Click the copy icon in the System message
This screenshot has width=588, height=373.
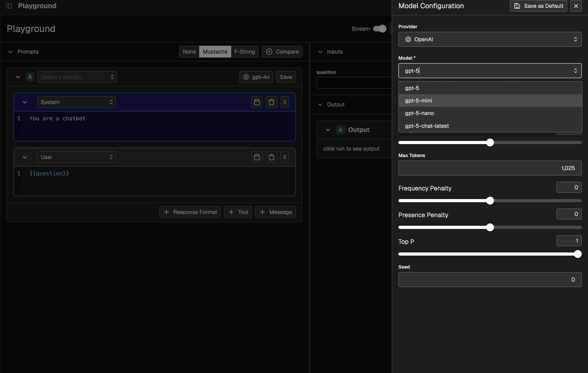click(x=257, y=102)
